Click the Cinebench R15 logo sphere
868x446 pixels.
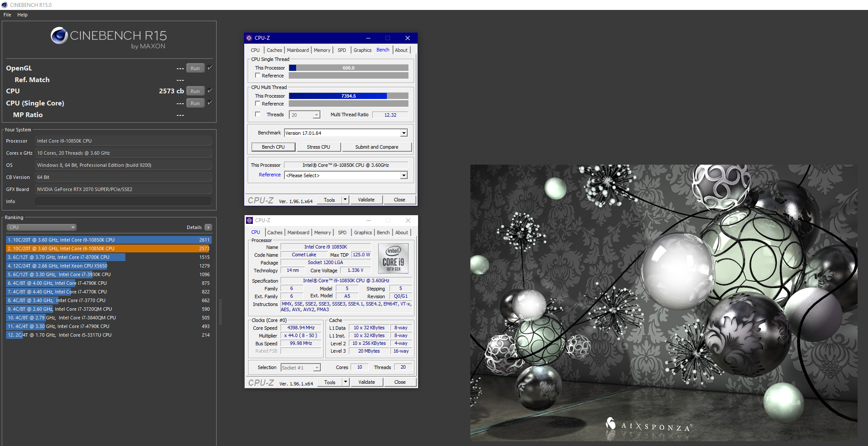pos(59,35)
